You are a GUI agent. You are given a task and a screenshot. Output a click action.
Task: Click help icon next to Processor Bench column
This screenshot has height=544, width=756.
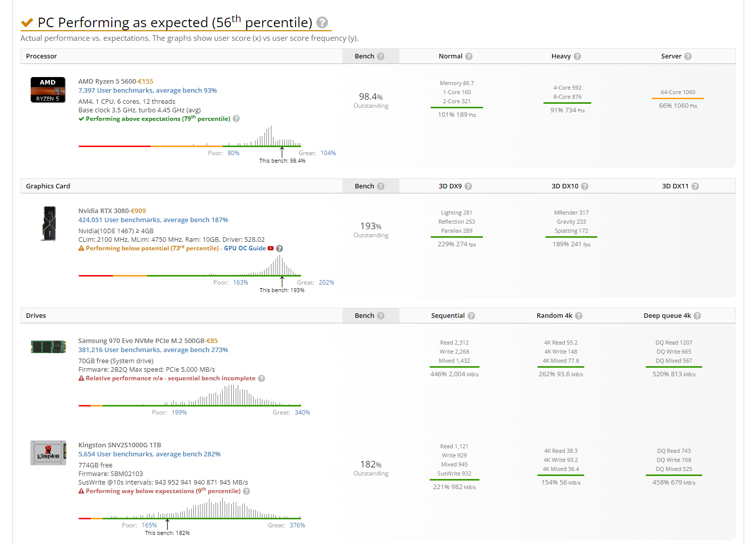[381, 56]
